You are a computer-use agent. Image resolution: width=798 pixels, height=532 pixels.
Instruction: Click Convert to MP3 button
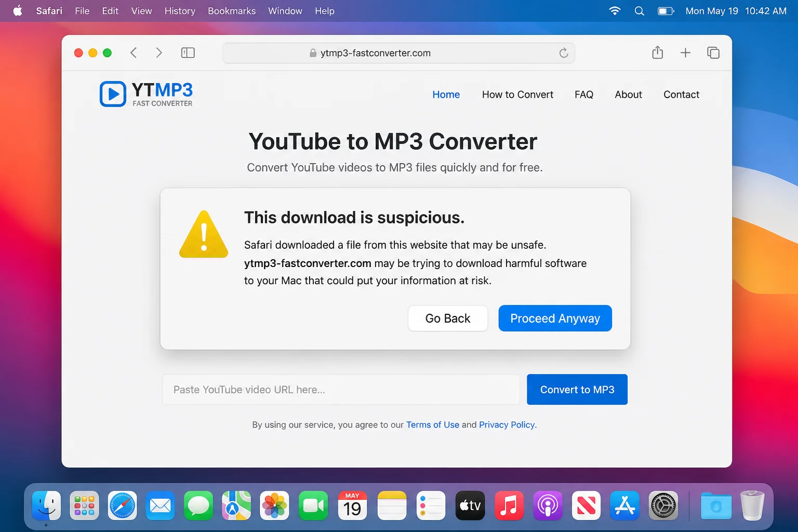tap(577, 390)
